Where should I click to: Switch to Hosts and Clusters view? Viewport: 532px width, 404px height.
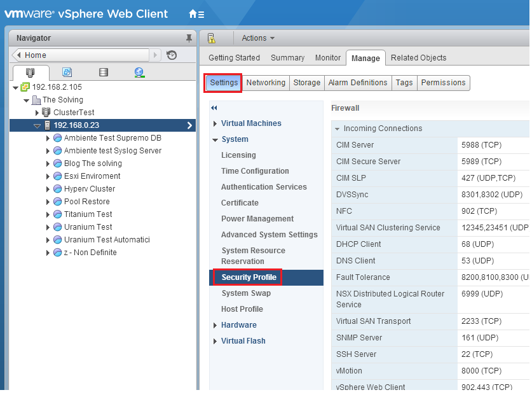(x=31, y=73)
